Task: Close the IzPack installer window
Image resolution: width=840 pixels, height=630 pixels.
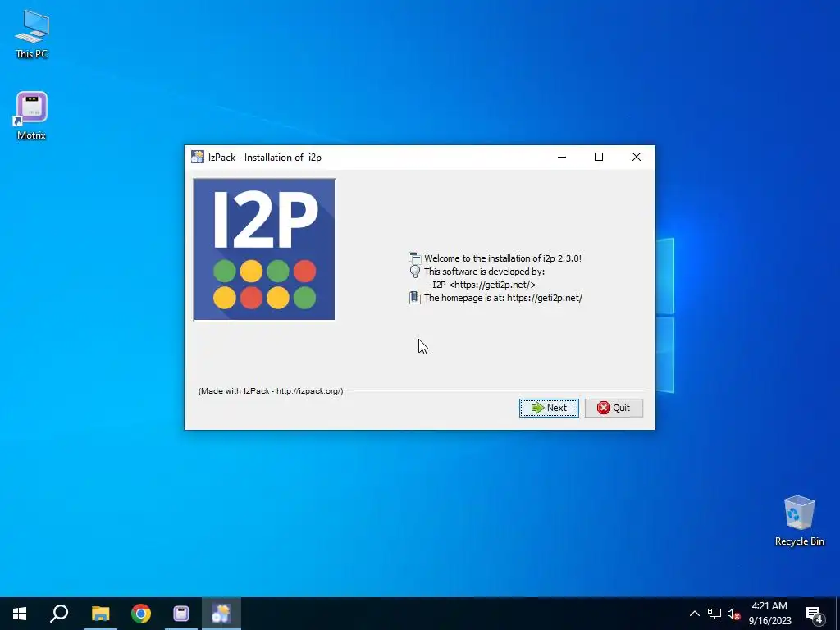Action: (637, 157)
